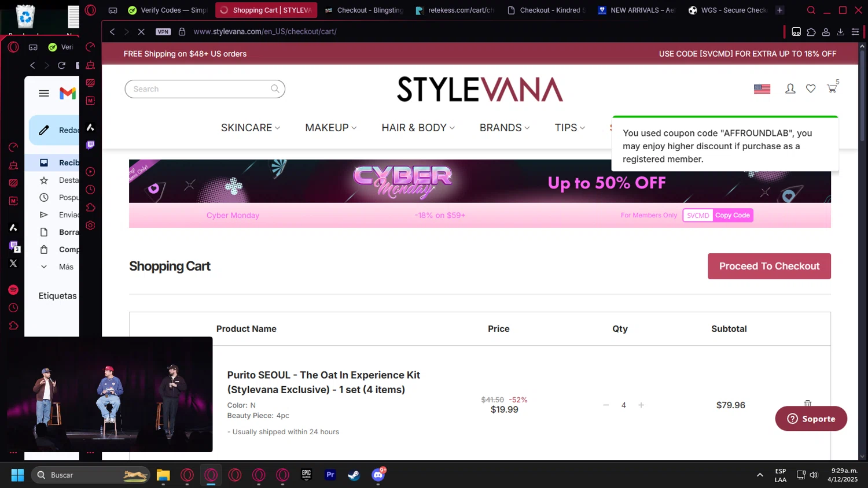Screen dimensions: 868x488
Task: Switch to the Checkout - Kindred tab
Action: [547, 10]
